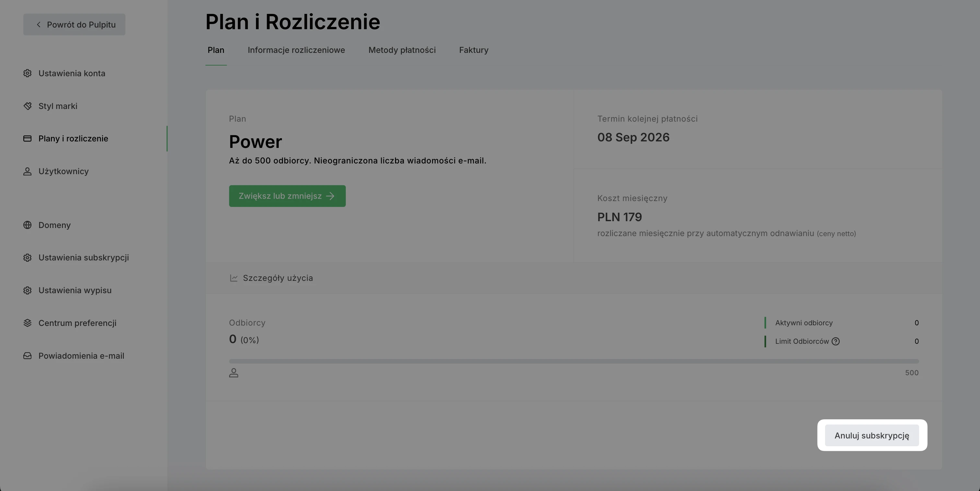Viewport: 980px width, 491px height.
Task: Click the next payment date 08 Sep 2026
Action: [633, 138]
